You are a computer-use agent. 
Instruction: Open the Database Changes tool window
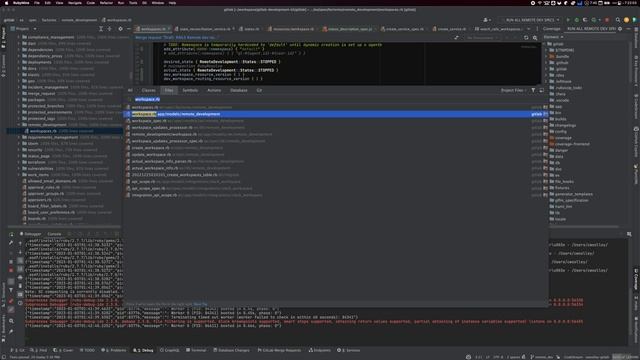(x=231, y=350)
